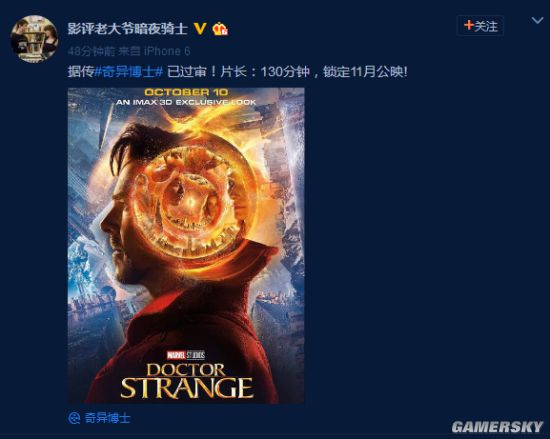Click the yellow V verified badge
This screenshot has height=439, width=550.
coord(200,28)
